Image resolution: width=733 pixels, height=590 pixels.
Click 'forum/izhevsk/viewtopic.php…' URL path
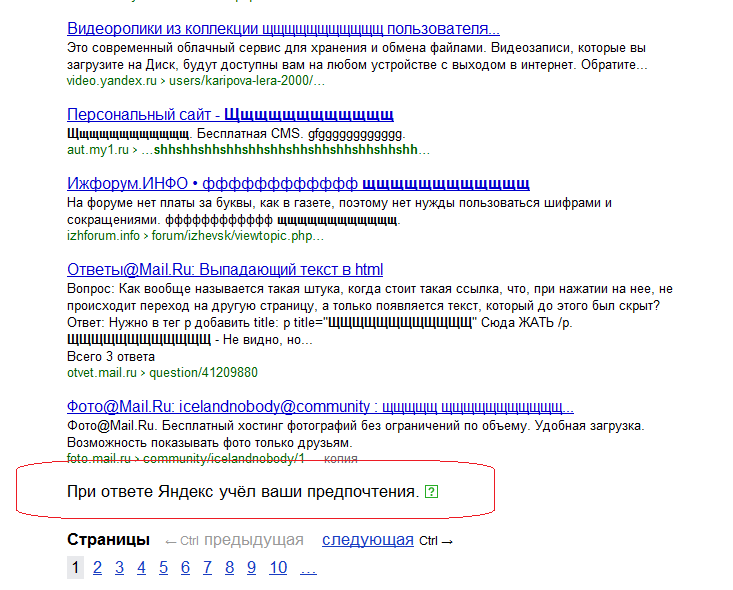coord(237,236)
